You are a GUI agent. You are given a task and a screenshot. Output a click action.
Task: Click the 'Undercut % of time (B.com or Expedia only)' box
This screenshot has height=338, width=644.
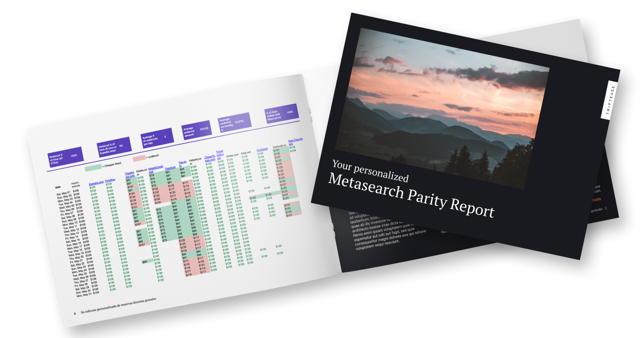click(114, 146)
